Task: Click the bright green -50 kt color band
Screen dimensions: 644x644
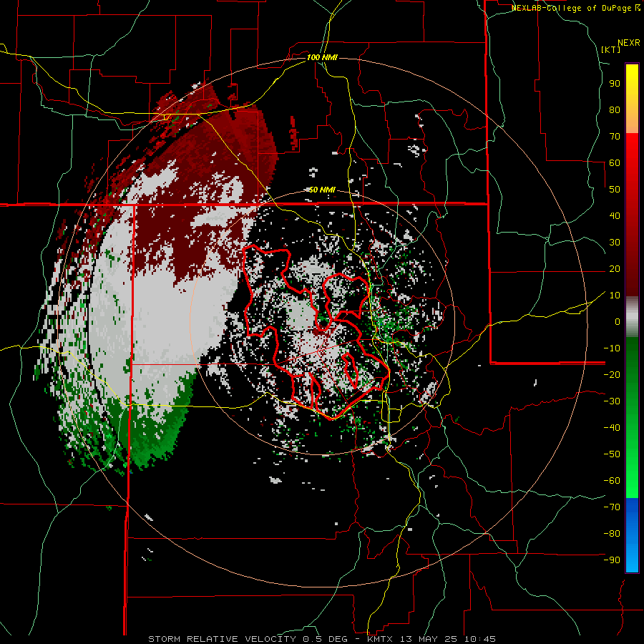Action: [632, 454]
